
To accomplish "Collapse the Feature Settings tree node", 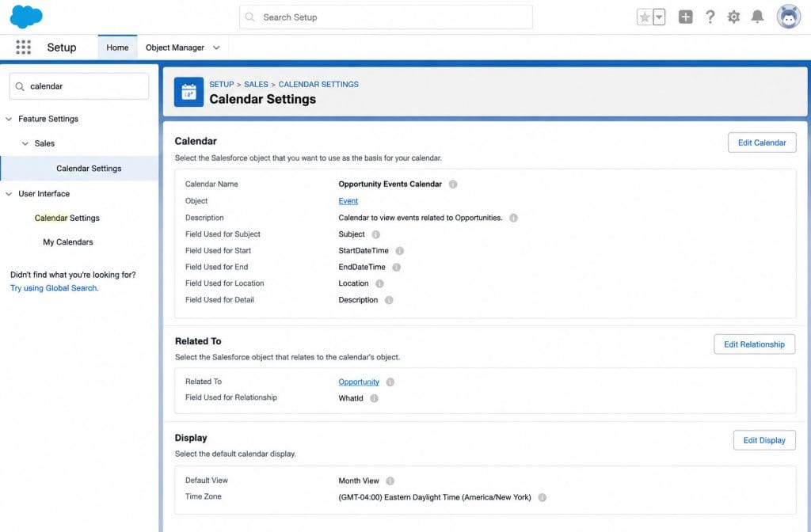I will pos(9,119).
